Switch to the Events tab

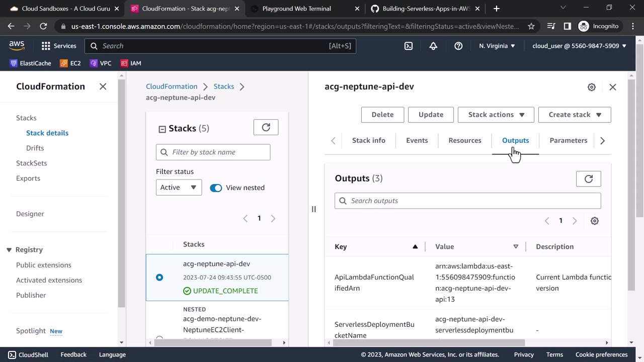click(x=417, y=140)
